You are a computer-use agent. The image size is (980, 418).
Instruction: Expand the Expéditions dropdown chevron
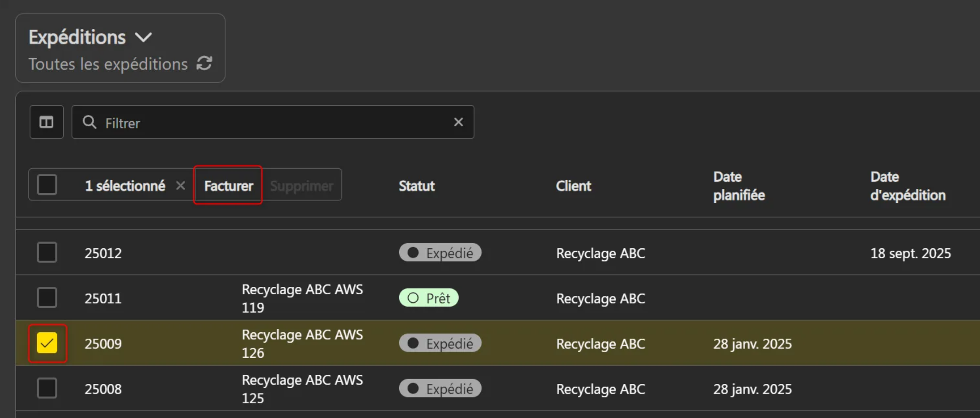click(143, 38)
